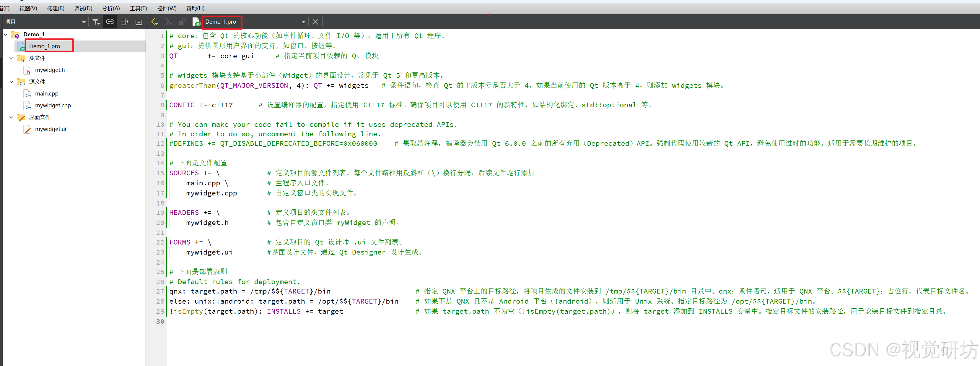Select mywidget.cpp in project tree

[x=53, y=106]
